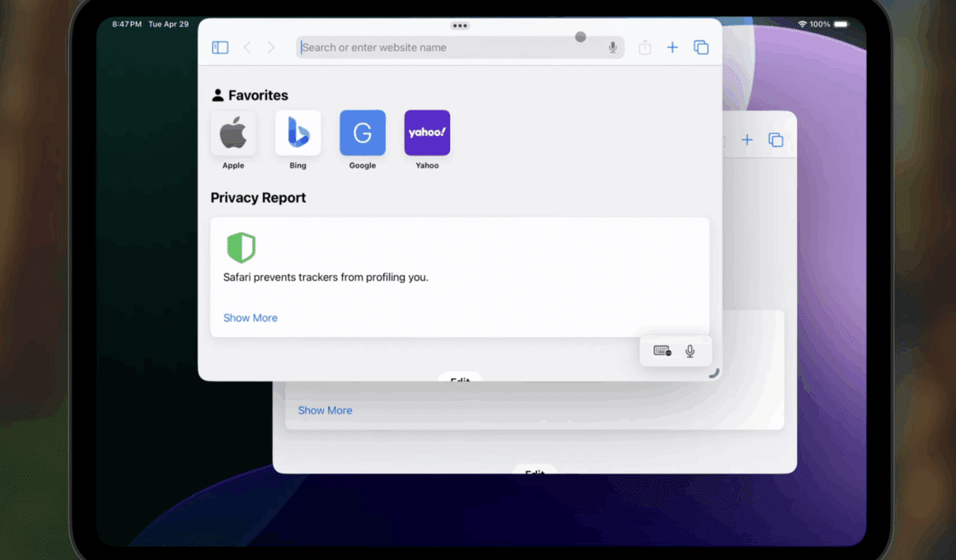Viewport: 956px width, 560px height.
Task: Click 'Safari prevents trackers from profiling you.'
Action: [x=326, y=278]
